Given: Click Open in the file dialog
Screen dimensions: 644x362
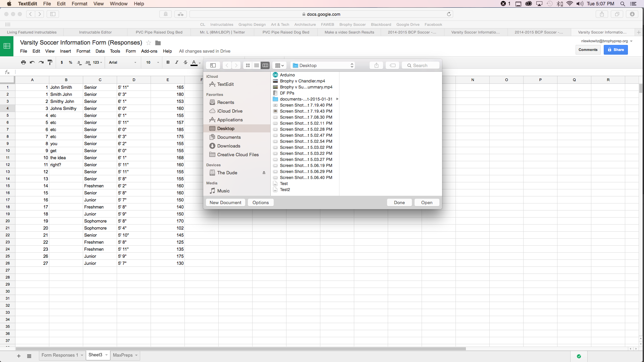Looking at the screenshot, I should (x=427, y=202).
